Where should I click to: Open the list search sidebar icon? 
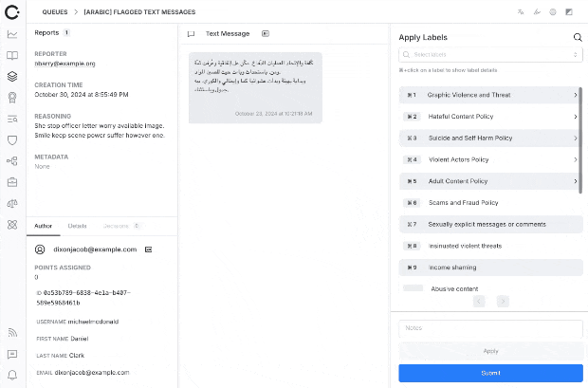coord(12,119)
